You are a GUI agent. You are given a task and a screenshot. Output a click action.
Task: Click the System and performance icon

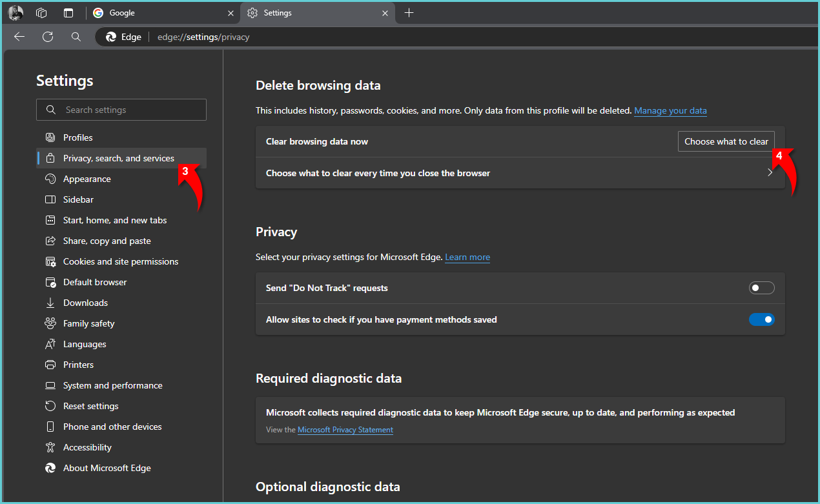pyautogui.click(x=50, y=385)
